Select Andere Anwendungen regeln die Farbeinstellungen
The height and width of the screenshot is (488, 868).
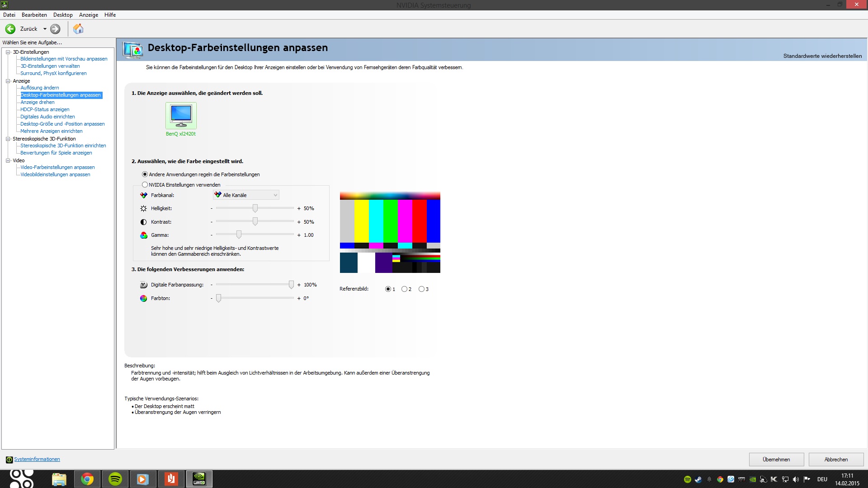145,174
